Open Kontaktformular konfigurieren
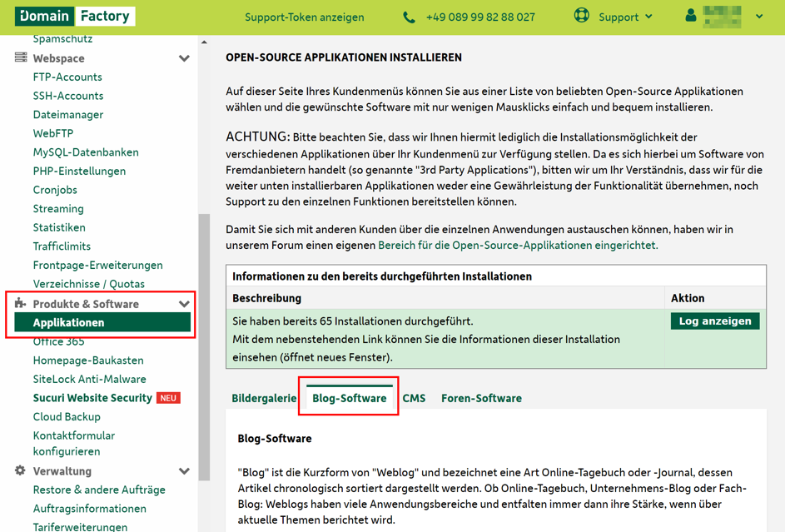Screen dimensions: 785x532 click(x=74, y=444)
